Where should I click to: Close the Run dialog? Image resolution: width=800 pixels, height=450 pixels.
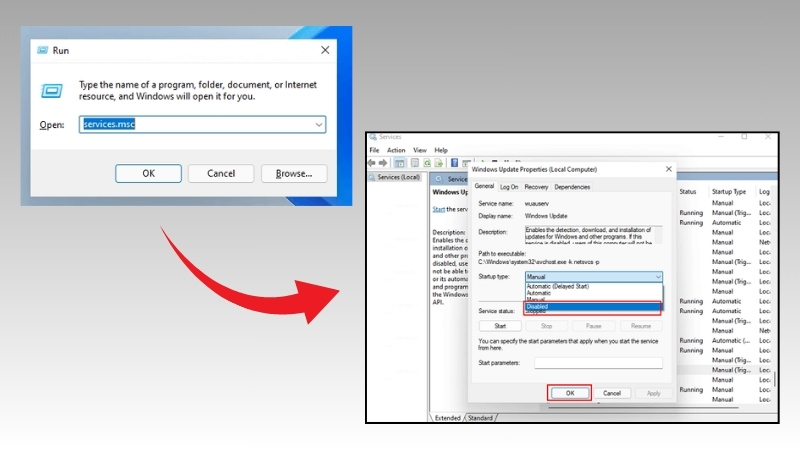click(x=325, y=50)
